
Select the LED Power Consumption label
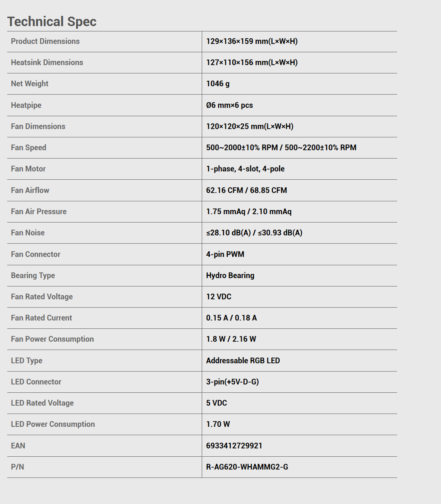point(53,424)
